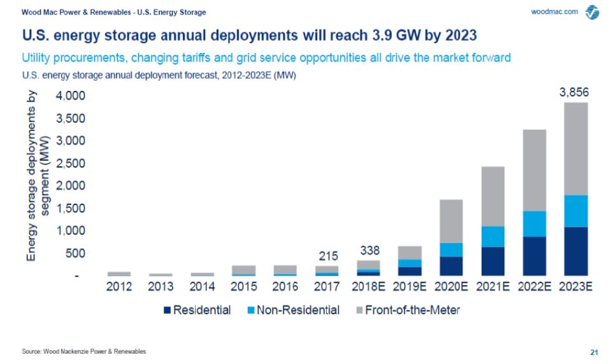Click the light blue subtitle about utility procurements
Image resolution: width=616 pixels, height=364 pixels.
266,58
